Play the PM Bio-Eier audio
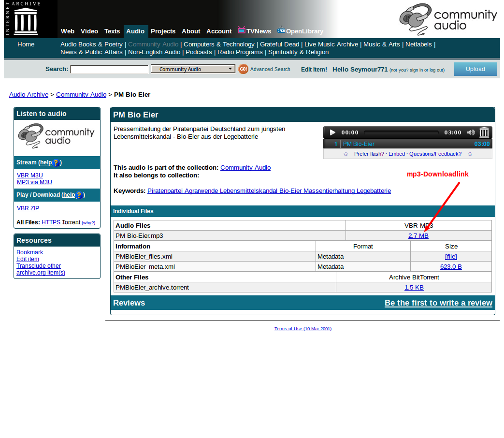 [332, 132]
